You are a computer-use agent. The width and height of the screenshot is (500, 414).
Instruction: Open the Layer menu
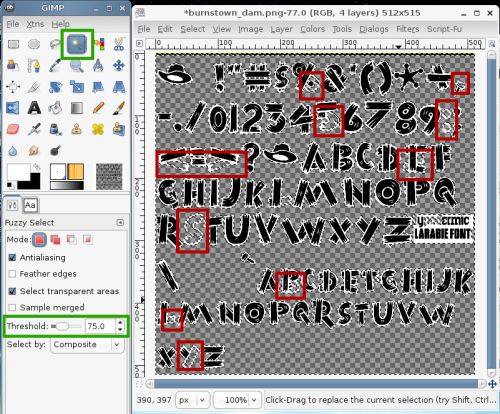[x=281, y=29]
